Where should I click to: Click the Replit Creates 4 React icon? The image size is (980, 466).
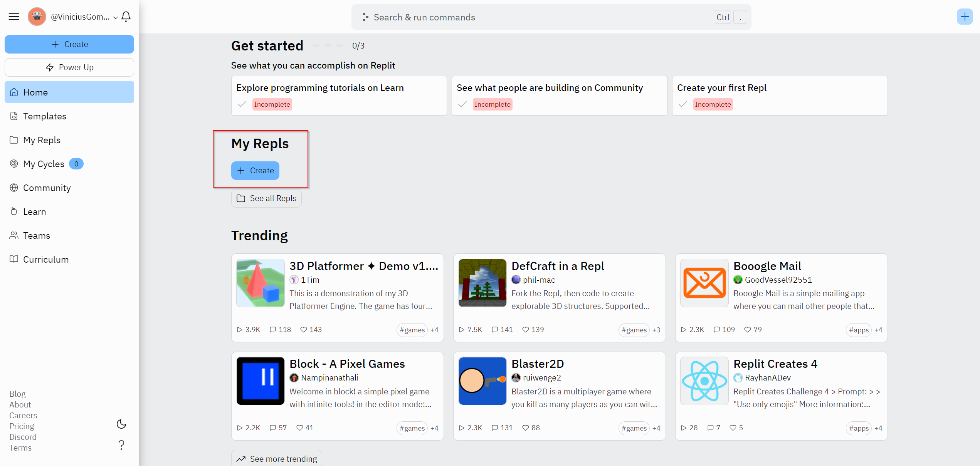tap(704, 381)
